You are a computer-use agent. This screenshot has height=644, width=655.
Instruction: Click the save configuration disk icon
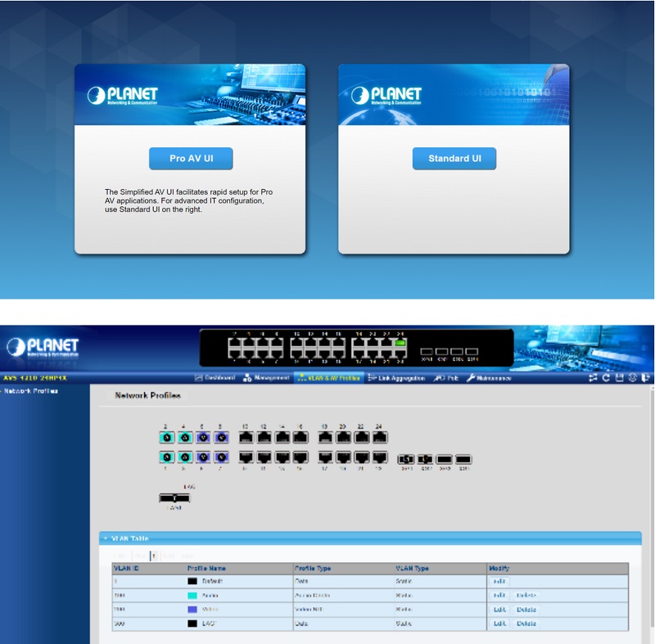[619, 378]
